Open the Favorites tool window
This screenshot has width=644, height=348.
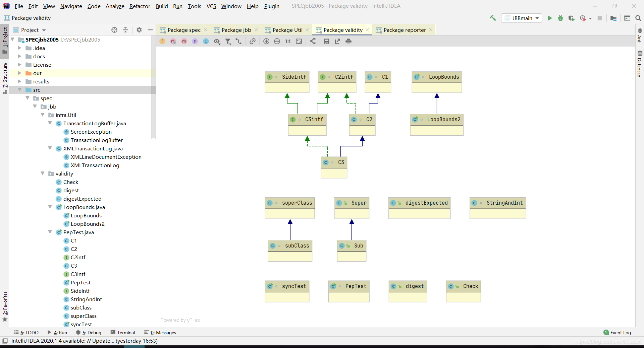point(5,306)
